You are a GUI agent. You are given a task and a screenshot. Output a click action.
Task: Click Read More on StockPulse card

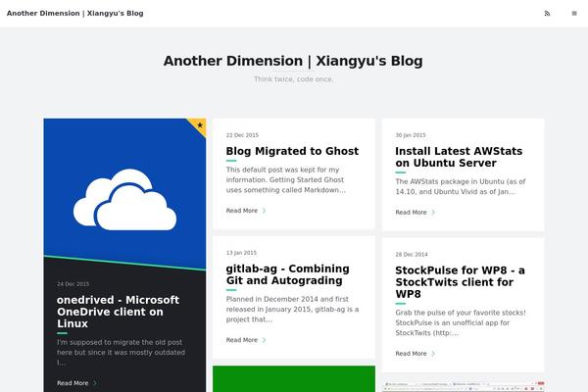point(411,354)
